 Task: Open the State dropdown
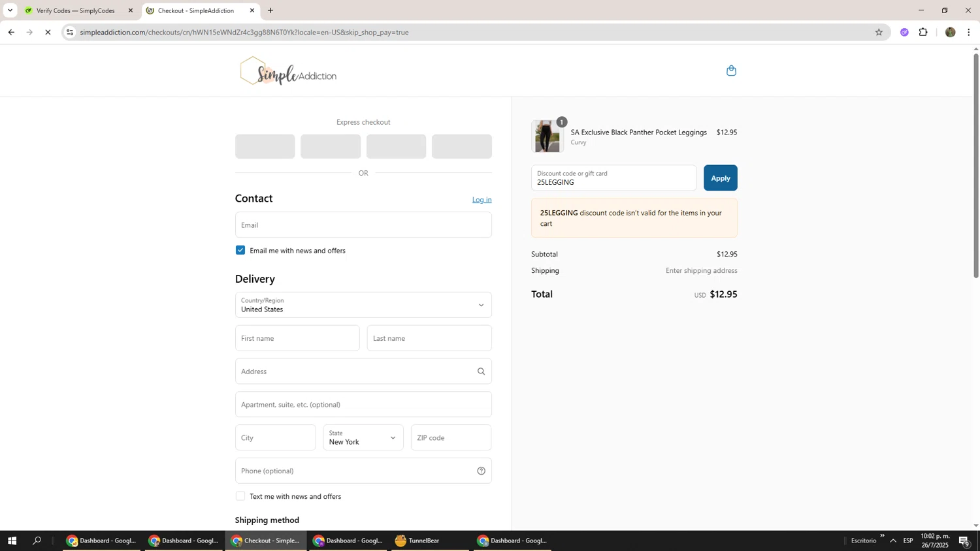click(x=363, y=437)
